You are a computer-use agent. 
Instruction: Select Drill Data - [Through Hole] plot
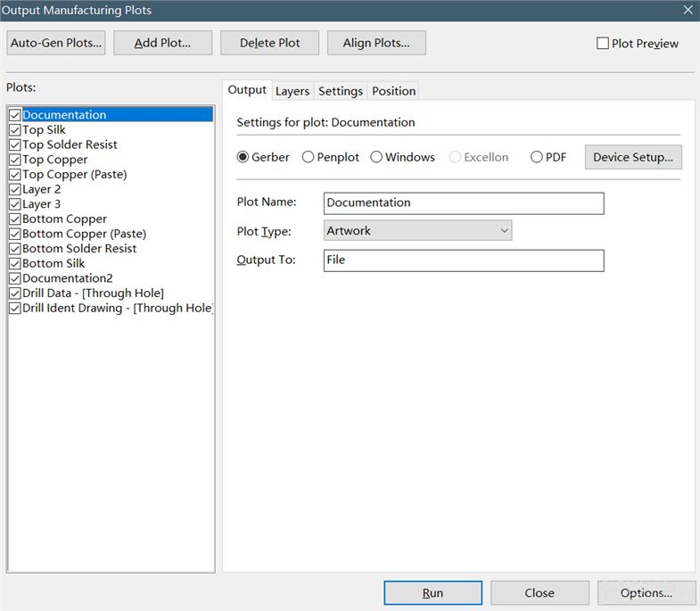point(94,293)
